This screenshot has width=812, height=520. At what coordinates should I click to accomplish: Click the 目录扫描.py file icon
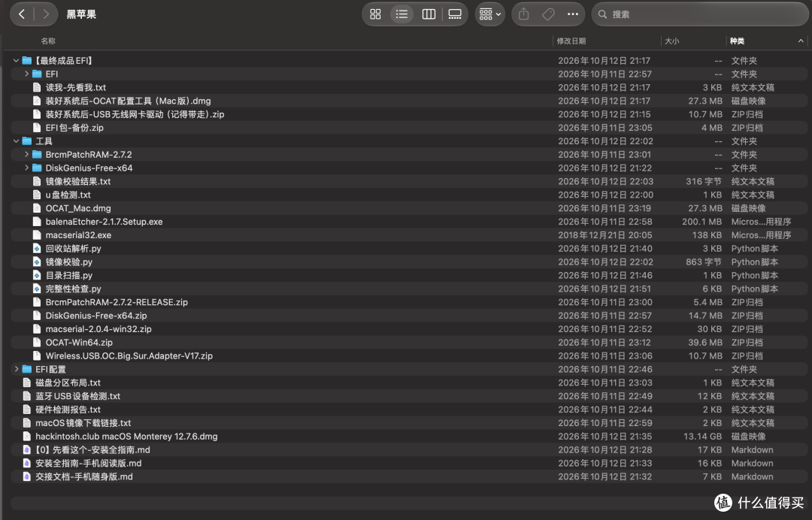click(37, 276)
